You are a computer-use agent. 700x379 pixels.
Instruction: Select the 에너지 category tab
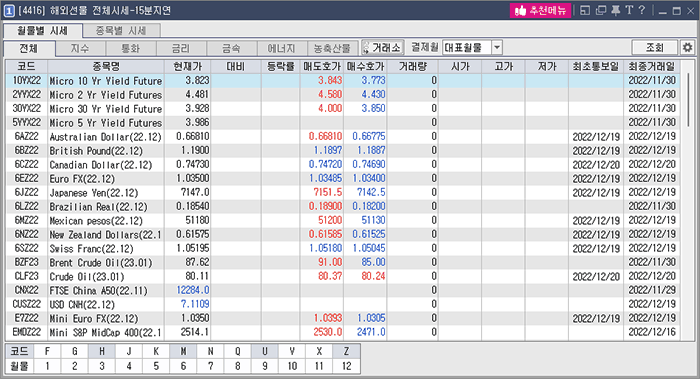pyautogui.click(x=282, y=48)
